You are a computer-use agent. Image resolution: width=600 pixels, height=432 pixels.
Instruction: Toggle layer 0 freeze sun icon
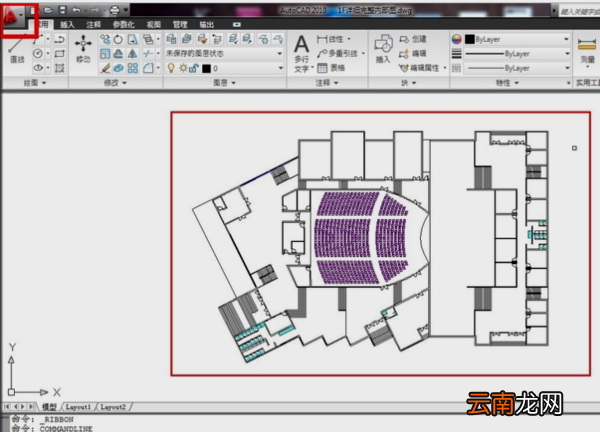183,68
